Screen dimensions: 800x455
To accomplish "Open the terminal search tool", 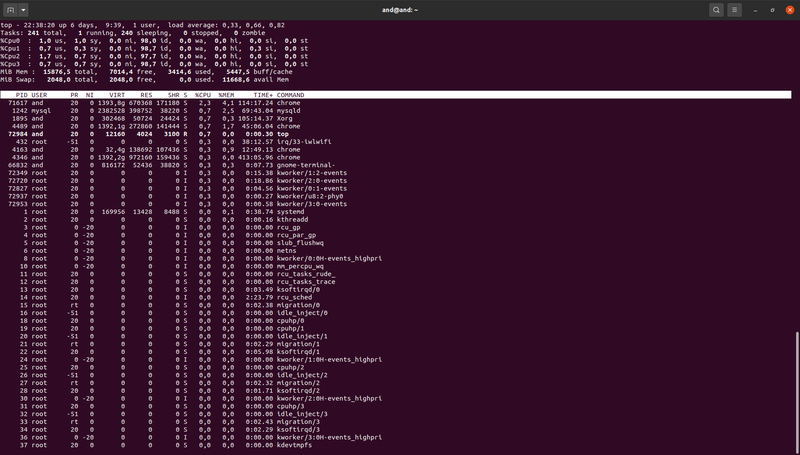I will [716, 10].
